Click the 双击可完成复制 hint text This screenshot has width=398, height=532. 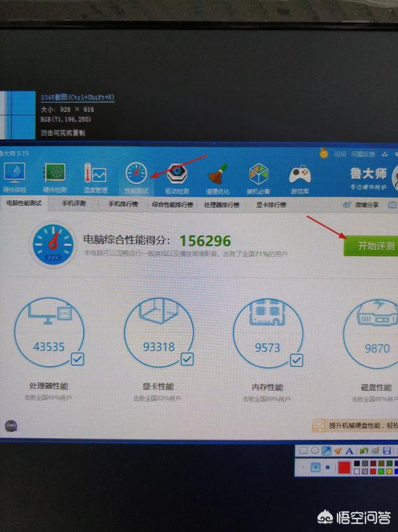(x=63, y=133)
